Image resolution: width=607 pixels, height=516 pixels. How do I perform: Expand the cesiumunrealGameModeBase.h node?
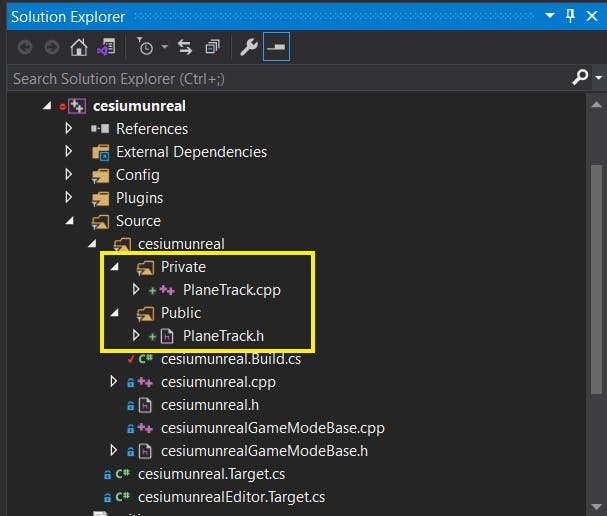pyautogui.click(x=113, y=450)
